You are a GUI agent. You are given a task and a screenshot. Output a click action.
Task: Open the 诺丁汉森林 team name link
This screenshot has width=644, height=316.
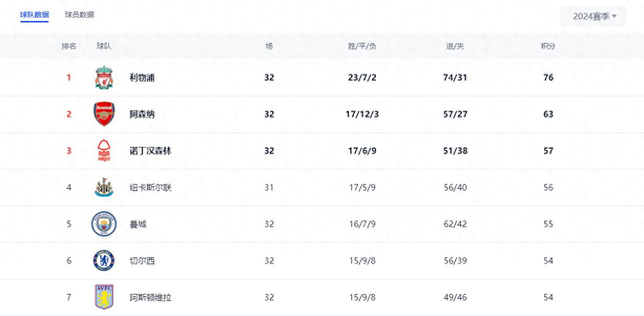151,151
